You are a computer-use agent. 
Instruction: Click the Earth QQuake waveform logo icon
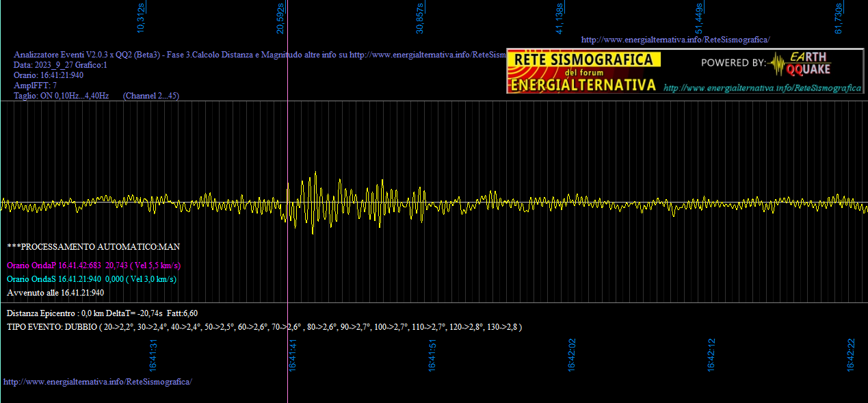(778, 64)
